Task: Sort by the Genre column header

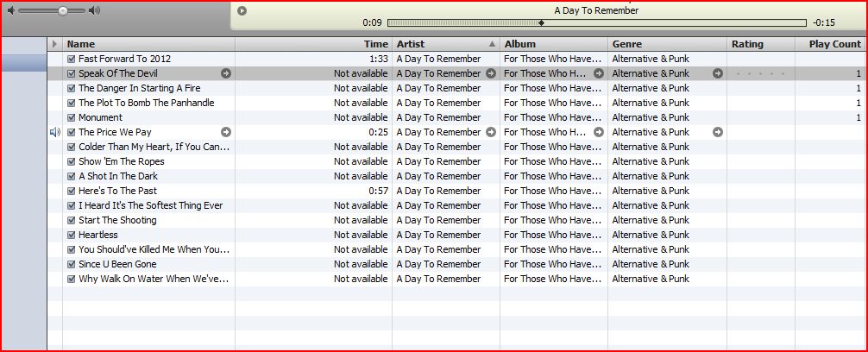Action: [x=667, y=44]
